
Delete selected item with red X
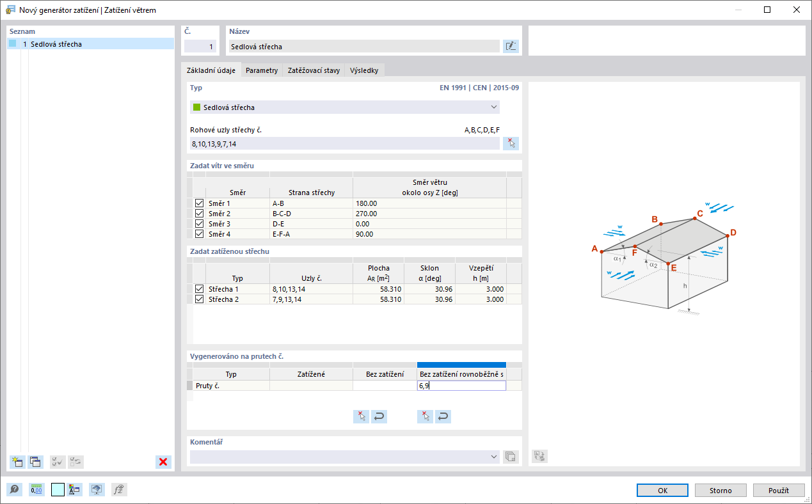pyautogui.click(x=163, y=462)
